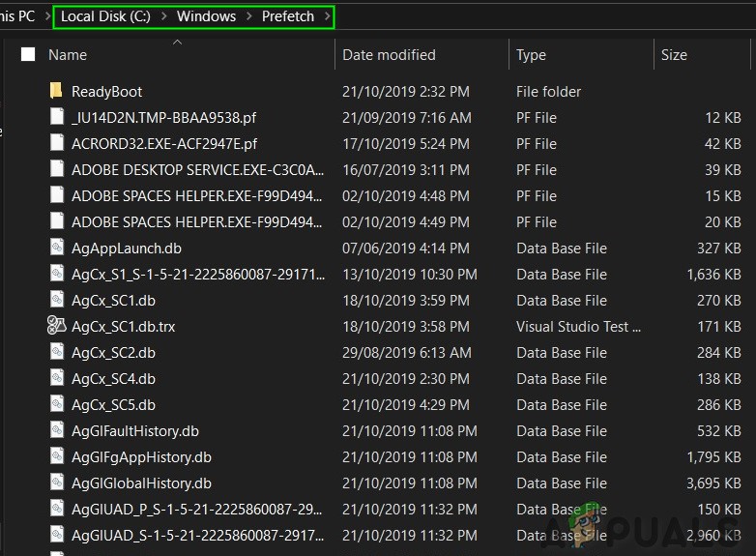This screenshot has width=756, height=556.
Task: Open the chevron after Prefetch in address bar
Action: (x=327, y=16)
